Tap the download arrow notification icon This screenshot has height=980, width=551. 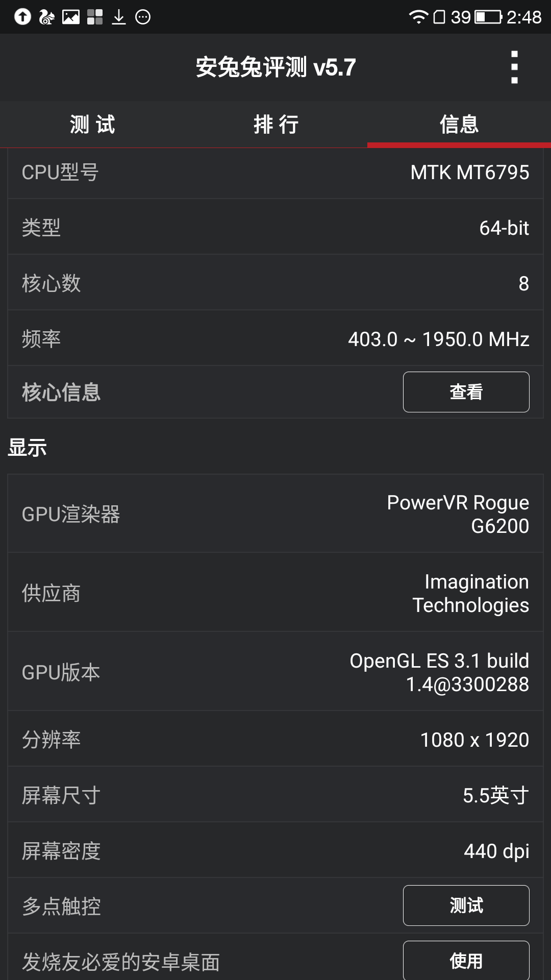tap(119, 17)
